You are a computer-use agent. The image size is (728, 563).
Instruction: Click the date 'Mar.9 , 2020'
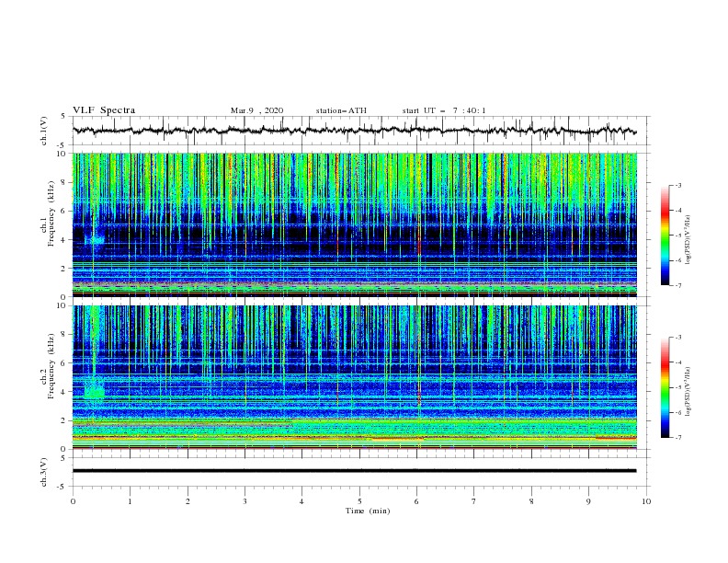click(x=256, y=110)
